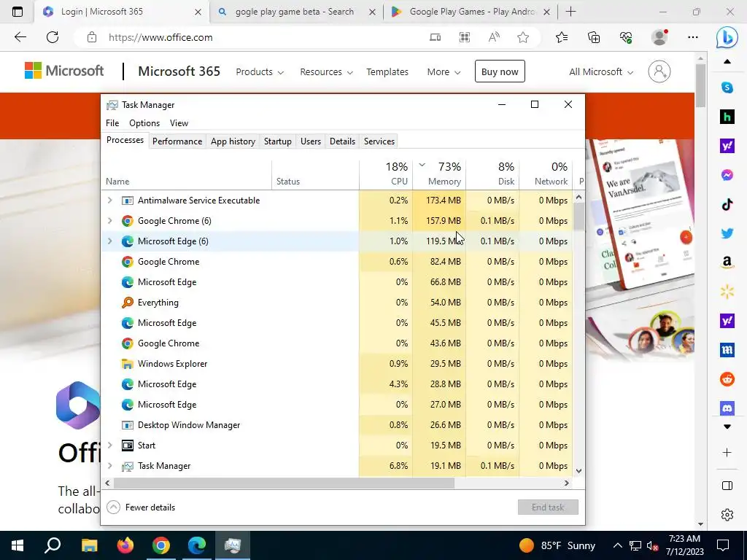The height and width of the screenshot is (560, 747).
Task: Open the Resources dropdown
Action: pos(326,72)
